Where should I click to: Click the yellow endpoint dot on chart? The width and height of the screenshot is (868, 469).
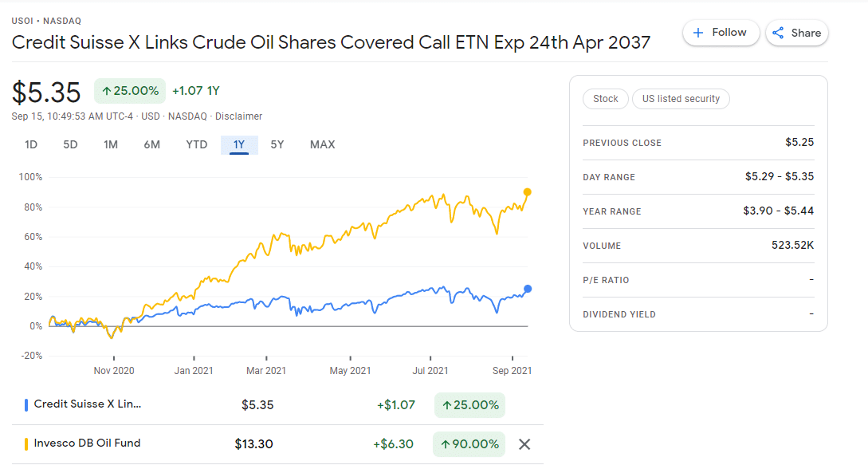point(527,192)
